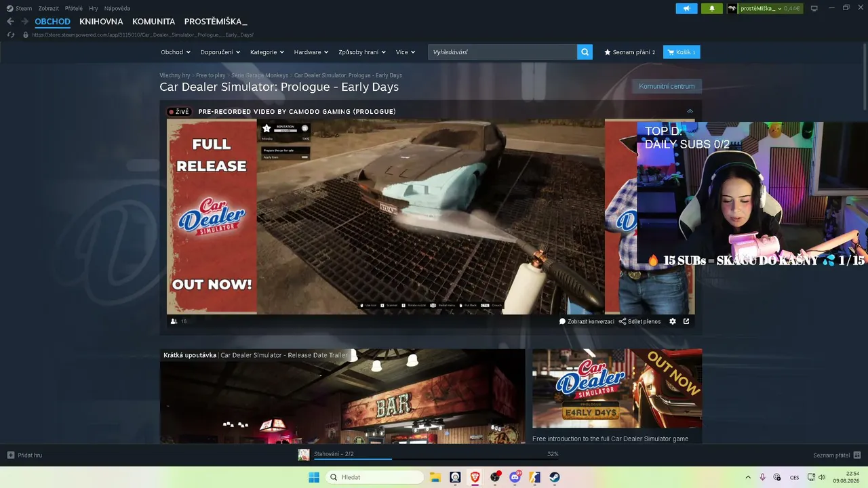
Task: Switch to the KOMUNITA tab
Action: click(154, 22)
